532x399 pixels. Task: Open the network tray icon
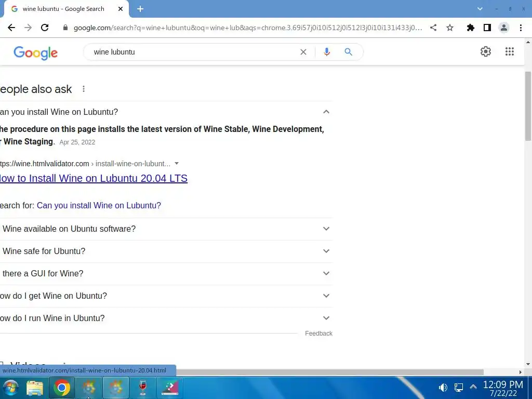click(458, 388)
